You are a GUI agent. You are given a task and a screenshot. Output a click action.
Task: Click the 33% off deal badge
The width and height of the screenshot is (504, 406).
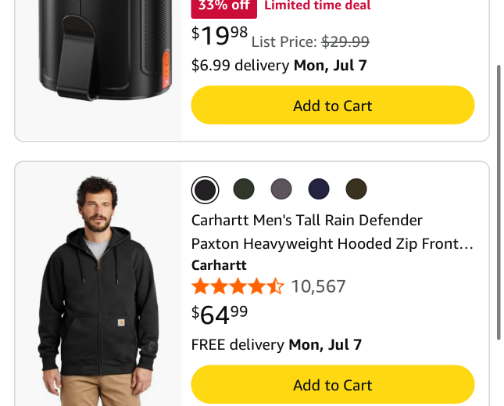[x=224, y=7]
